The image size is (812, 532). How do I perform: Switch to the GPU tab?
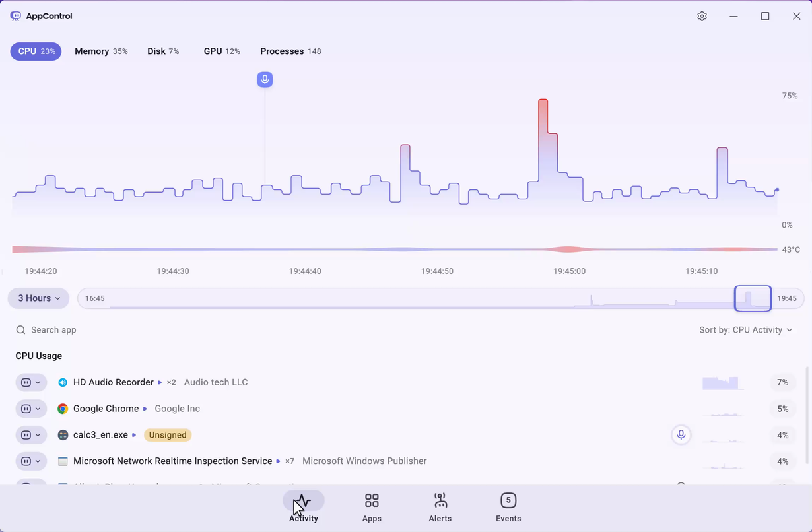point(222,51)
